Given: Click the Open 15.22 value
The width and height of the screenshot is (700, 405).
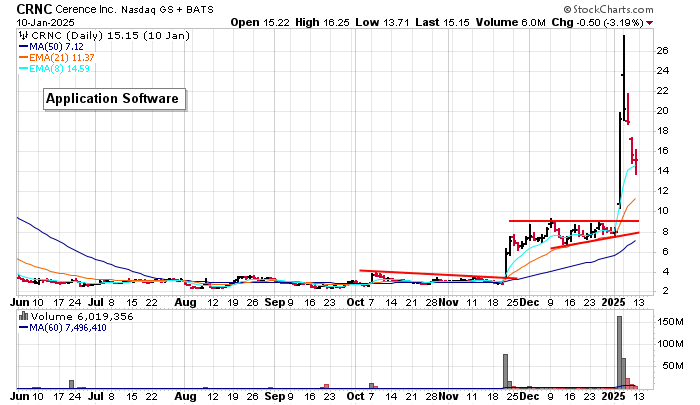Looking at the screenshot, I should (261, 22).
